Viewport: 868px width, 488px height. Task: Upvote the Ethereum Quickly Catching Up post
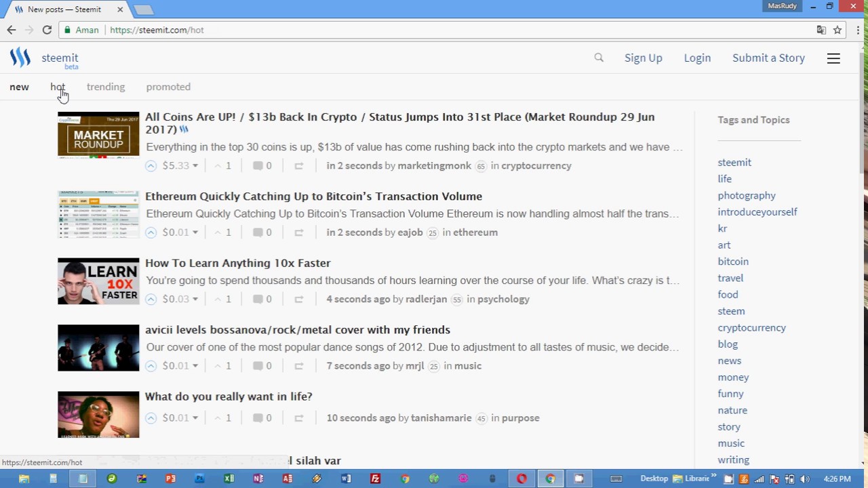151,232
